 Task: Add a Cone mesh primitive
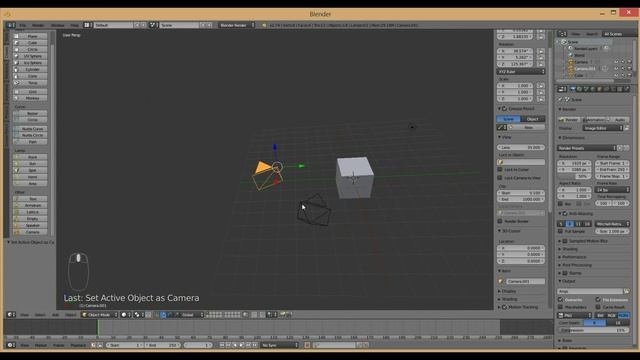pos(30,76)
